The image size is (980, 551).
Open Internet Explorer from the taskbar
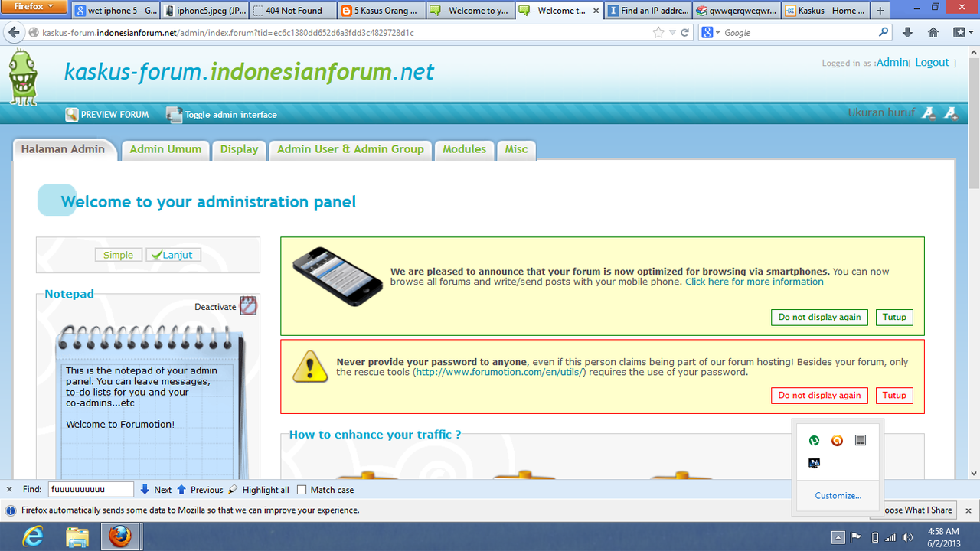(x=33, y=536)
